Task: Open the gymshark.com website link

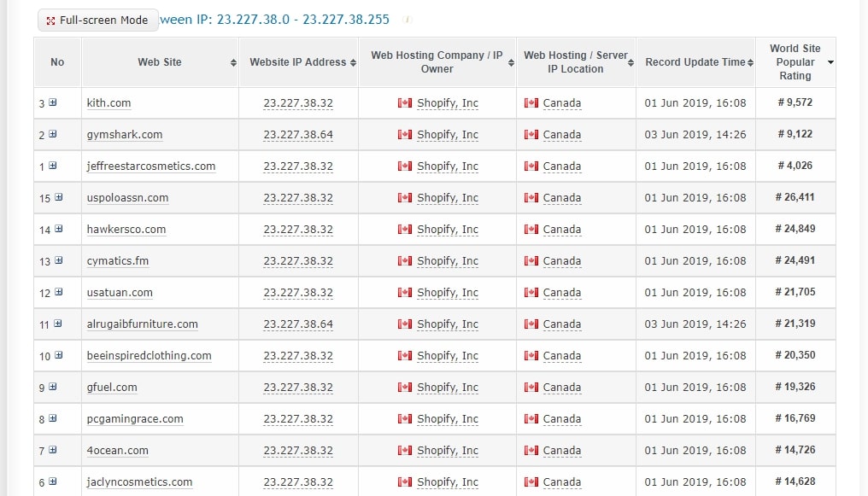Action: coord(125,135)
